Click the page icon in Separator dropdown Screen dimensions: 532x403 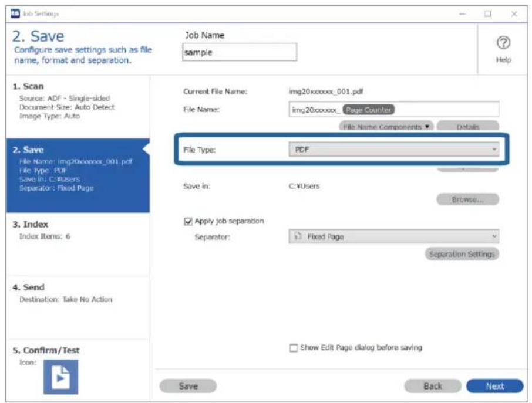point(298,236)
